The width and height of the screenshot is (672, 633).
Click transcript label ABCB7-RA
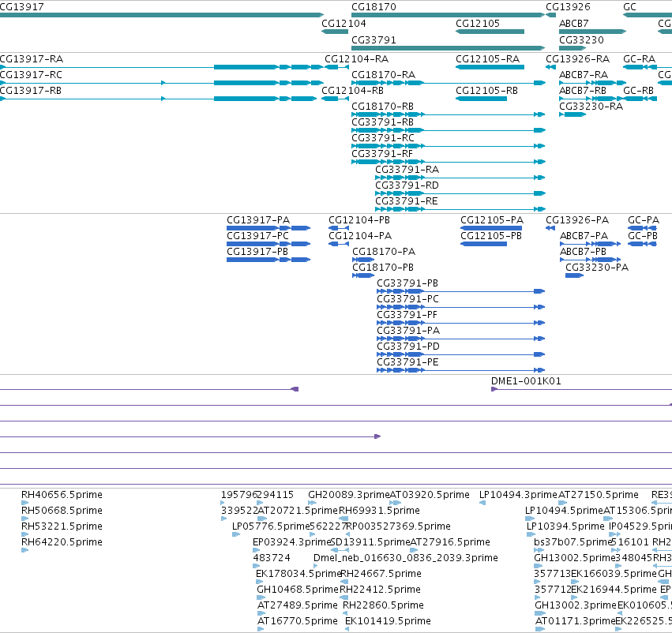click(584, 74)
